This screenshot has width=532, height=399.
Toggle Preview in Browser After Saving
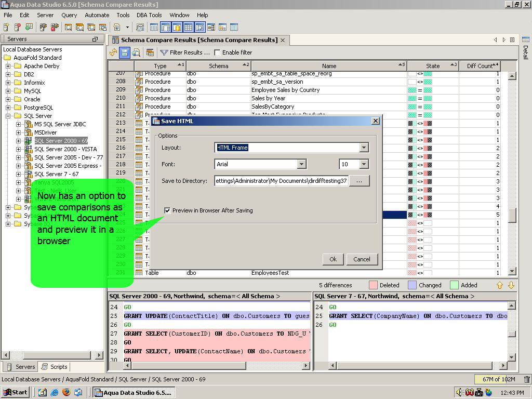167,210
